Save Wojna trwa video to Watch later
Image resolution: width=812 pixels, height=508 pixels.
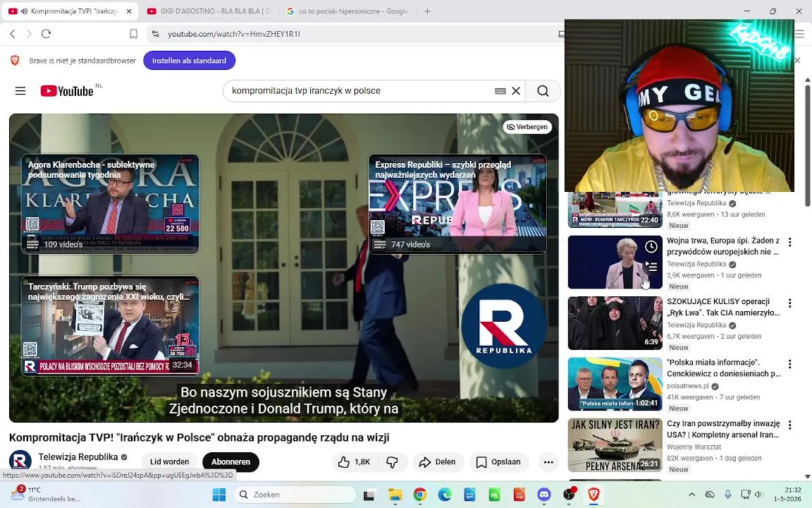tap(651, 247)
